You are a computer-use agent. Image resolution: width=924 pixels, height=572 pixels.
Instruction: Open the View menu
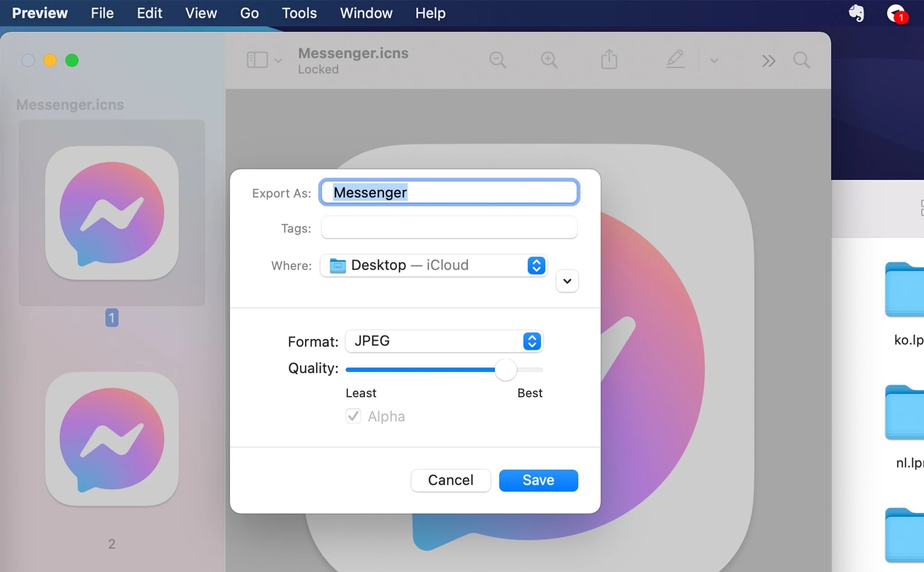(201, 13)
